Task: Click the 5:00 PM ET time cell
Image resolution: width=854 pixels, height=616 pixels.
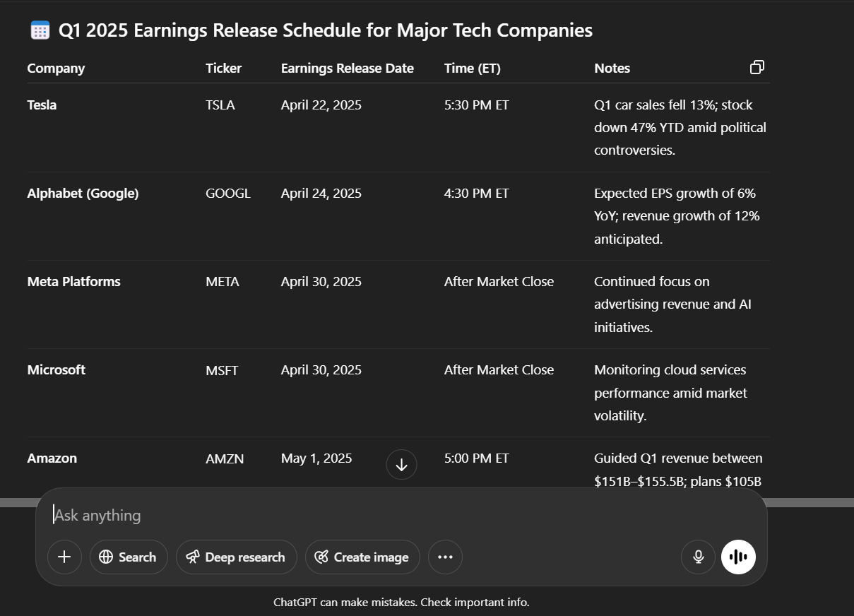Action: tap(476, 458)
